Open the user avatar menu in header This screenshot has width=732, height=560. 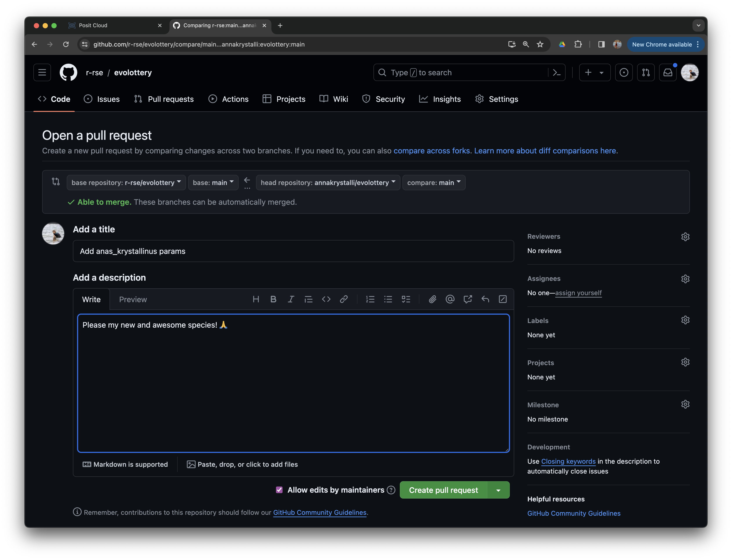coord(690,72)
